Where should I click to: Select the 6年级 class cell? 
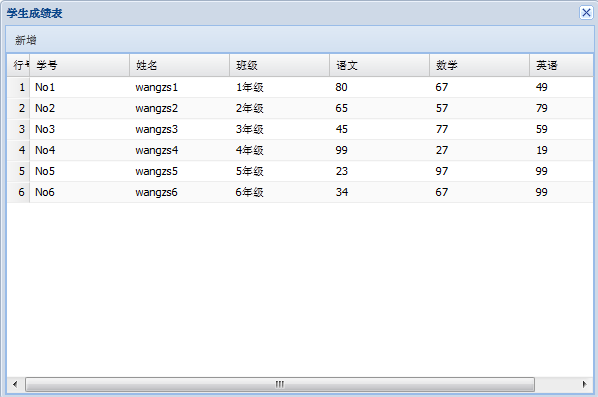pyautogui.click(x=280, y=192)
